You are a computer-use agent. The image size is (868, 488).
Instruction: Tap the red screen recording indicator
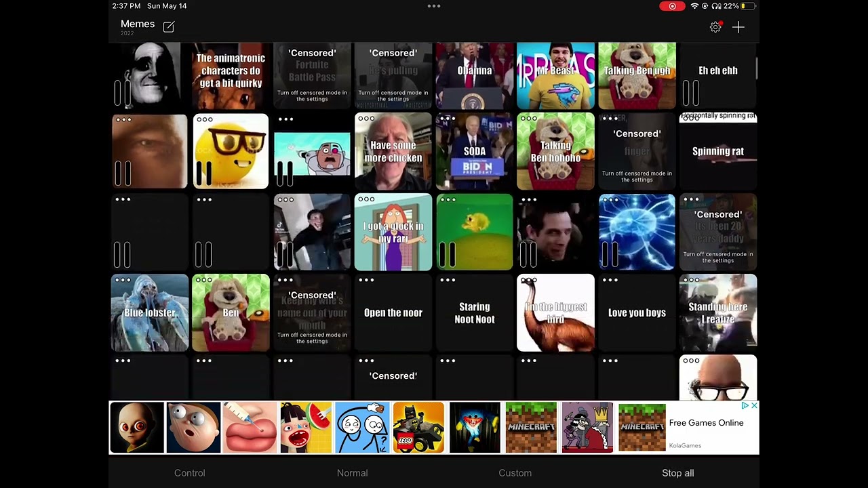point(672,6)
